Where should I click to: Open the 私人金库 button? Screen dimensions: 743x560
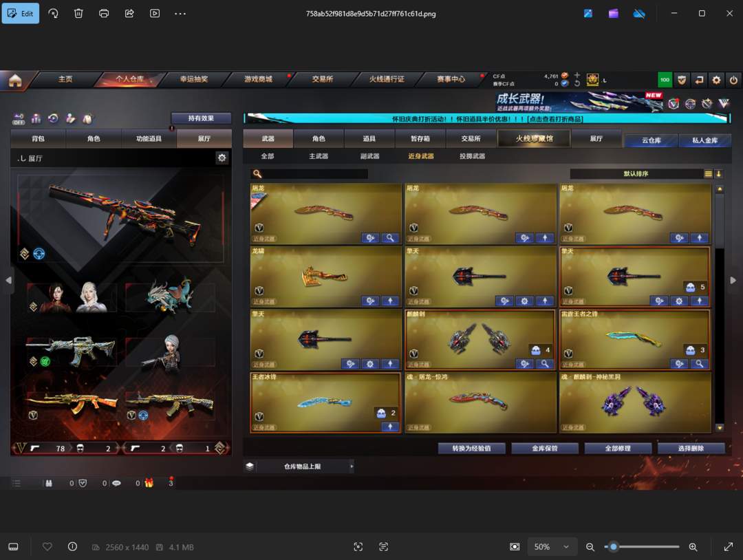tap(704, 141)
